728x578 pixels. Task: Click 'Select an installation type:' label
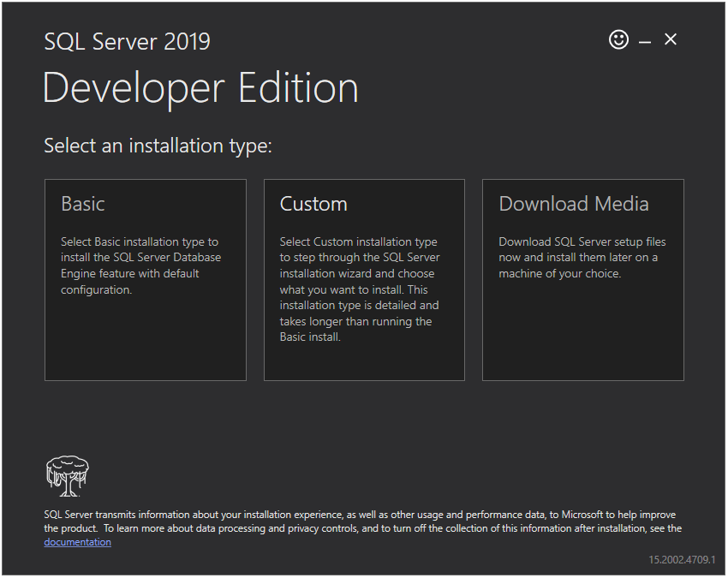click(158, 146)
